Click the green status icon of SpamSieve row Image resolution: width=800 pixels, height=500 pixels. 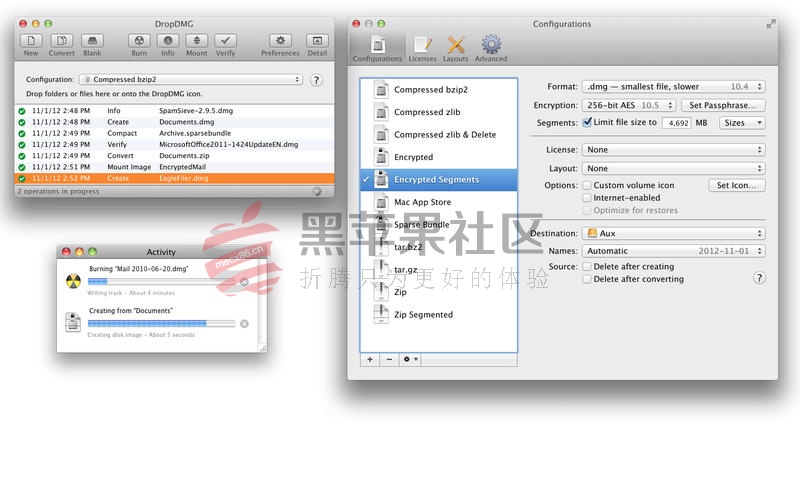coord(22,111)
